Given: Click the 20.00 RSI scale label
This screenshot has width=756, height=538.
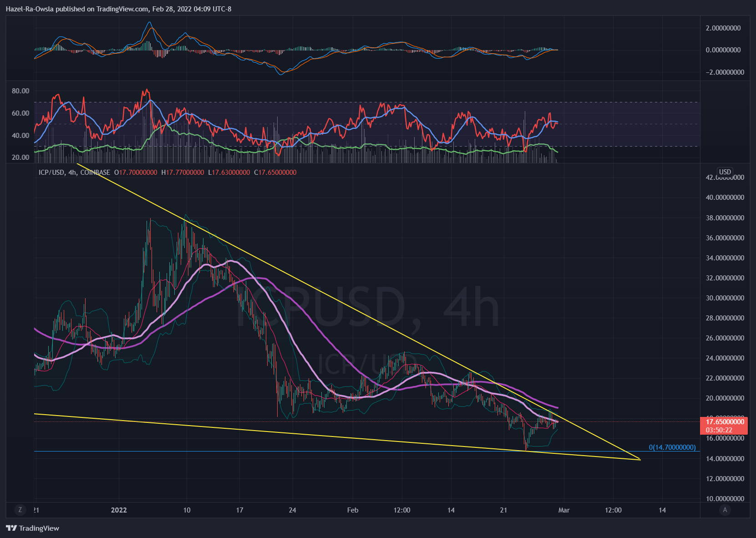Looking at the screenshot, I should [x=20, y=157].
